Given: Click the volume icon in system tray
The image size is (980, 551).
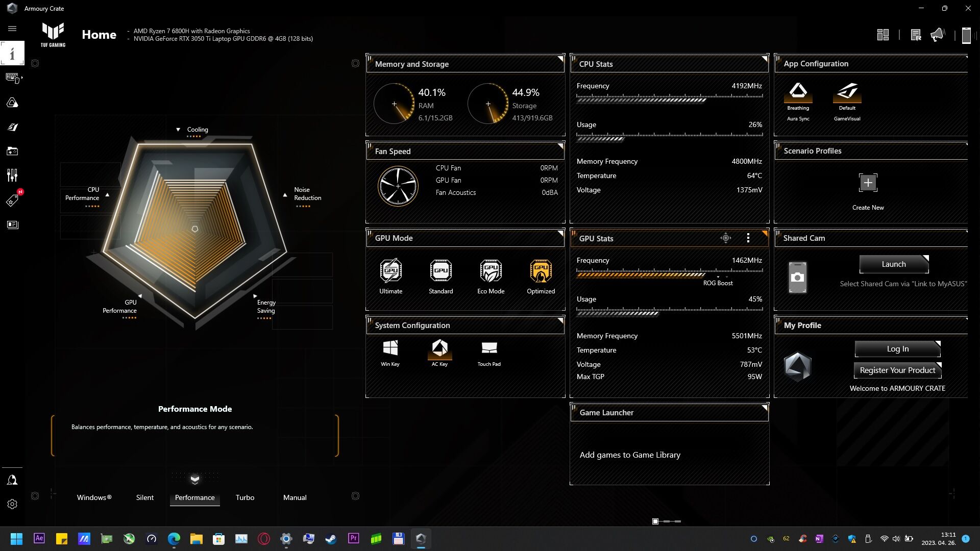Looking at the screenshot, I should coord(896,539).
